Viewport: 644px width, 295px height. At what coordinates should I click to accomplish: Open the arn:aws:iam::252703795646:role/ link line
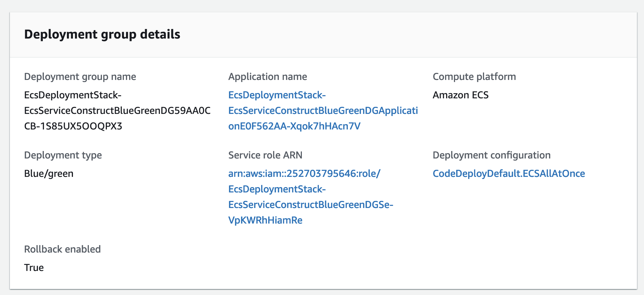click(x=304, y=174)
